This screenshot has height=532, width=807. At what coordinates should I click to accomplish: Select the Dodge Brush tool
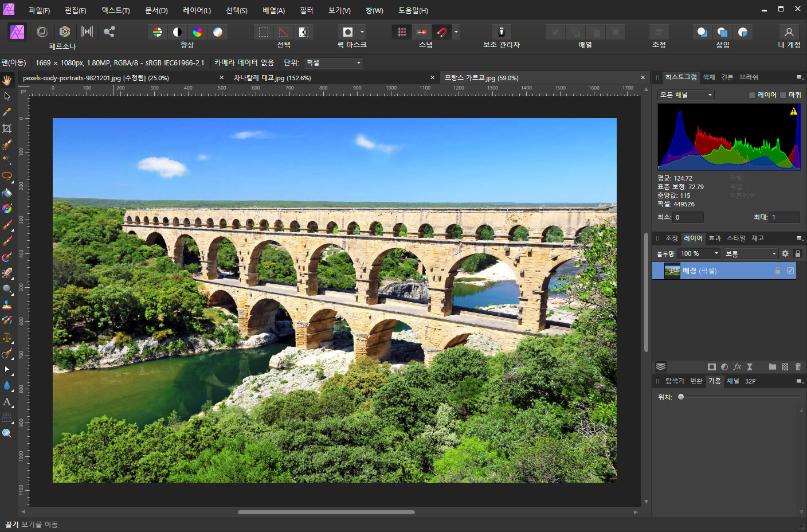7,289
